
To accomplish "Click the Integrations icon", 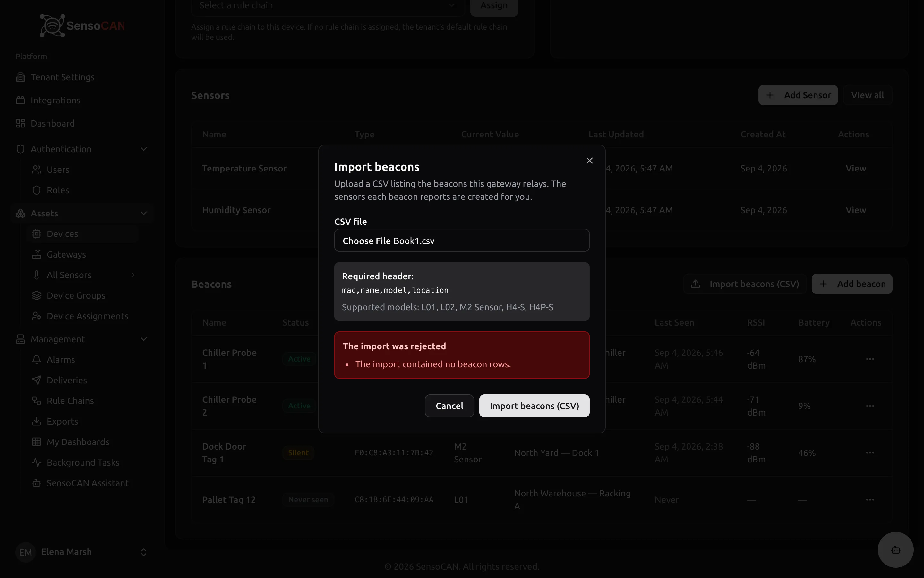I will click(21, 100).
